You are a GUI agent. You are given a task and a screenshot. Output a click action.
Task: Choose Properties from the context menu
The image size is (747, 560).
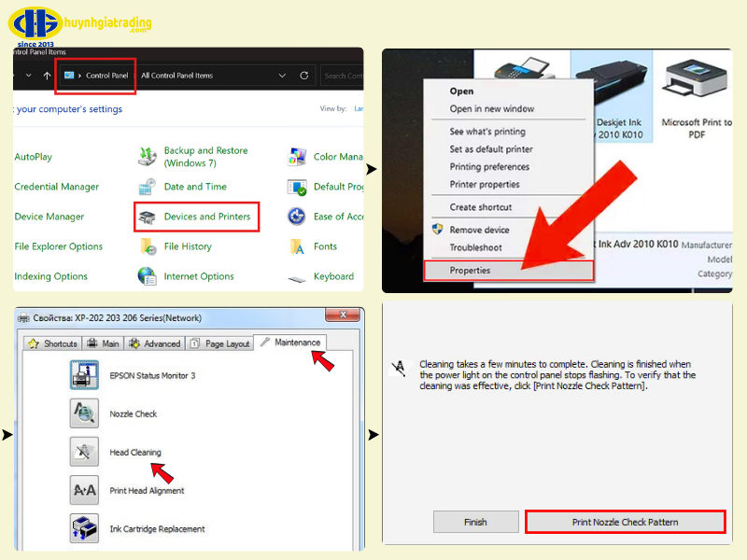(470, 271)
